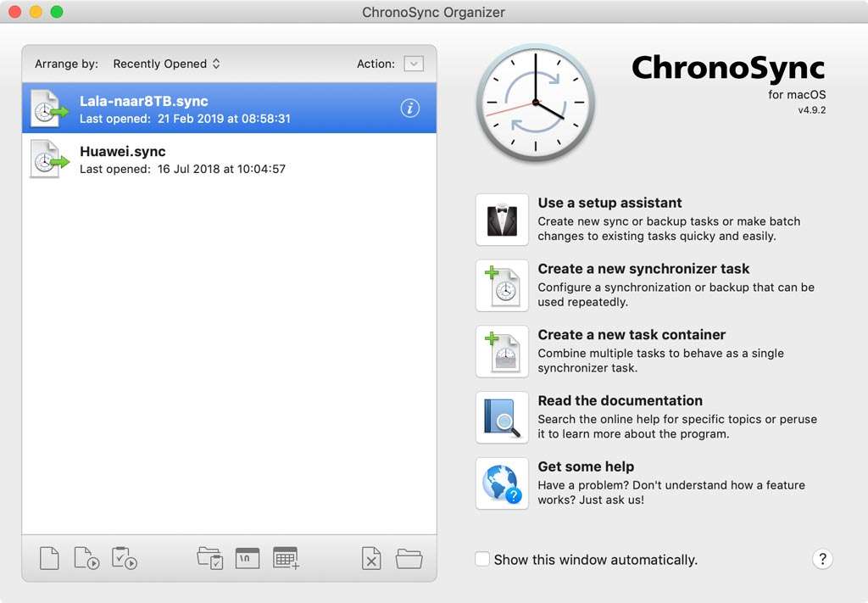The height and width of the screenshot is (603, 868).
Task: Click the Configure a synchronization description text
Action: (x=676, y=294)
